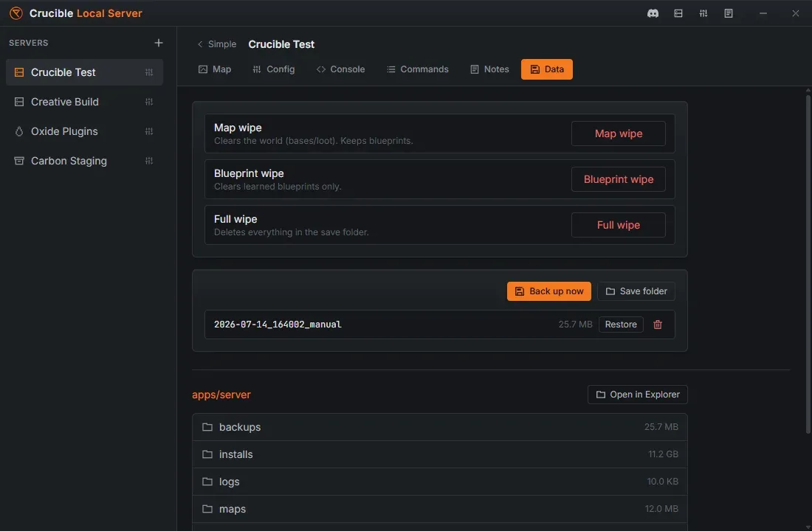The height and width of the screenshot is (531, 812).
Task: Click 'Clears learned blueprints only' description
Action: (278, 187)
